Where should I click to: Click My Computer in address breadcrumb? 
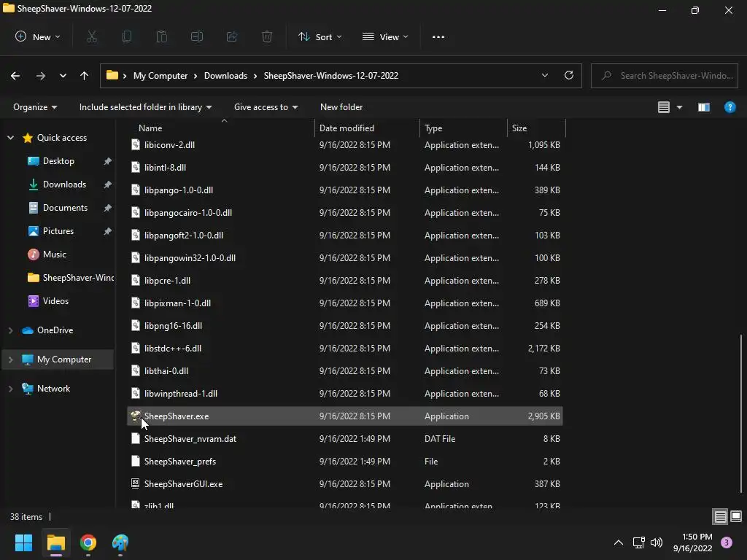[x=160, y=76]
